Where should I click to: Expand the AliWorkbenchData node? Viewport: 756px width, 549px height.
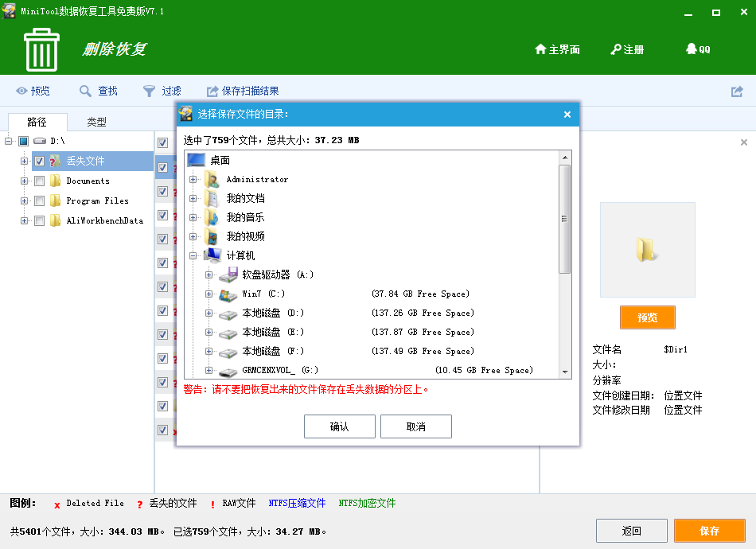[x=24, y=220]
